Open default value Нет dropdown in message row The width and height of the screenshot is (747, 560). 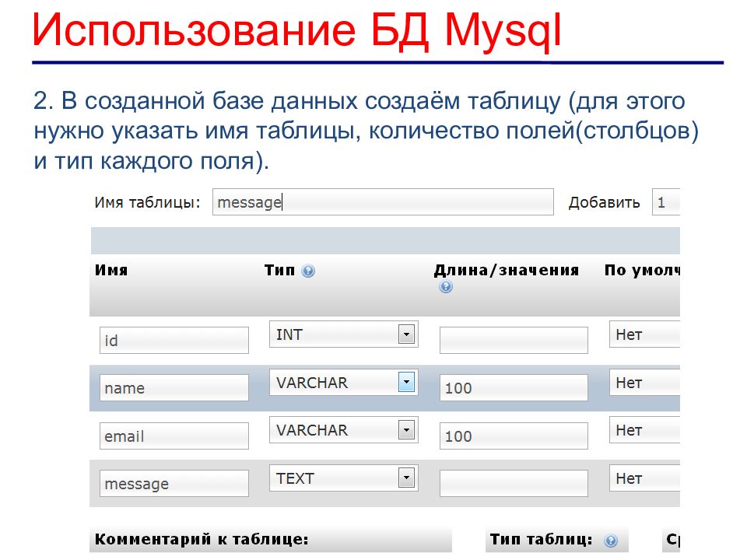tap(645, 478)
